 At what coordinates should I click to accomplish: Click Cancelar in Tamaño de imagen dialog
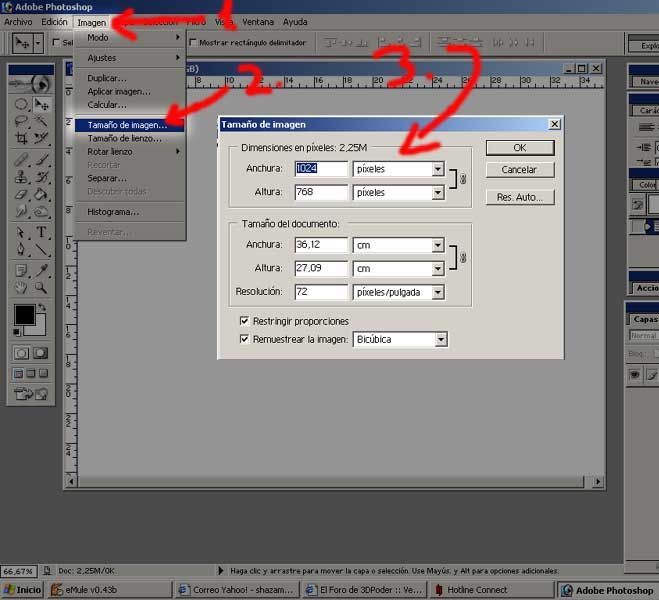click(x=520, y=170)
